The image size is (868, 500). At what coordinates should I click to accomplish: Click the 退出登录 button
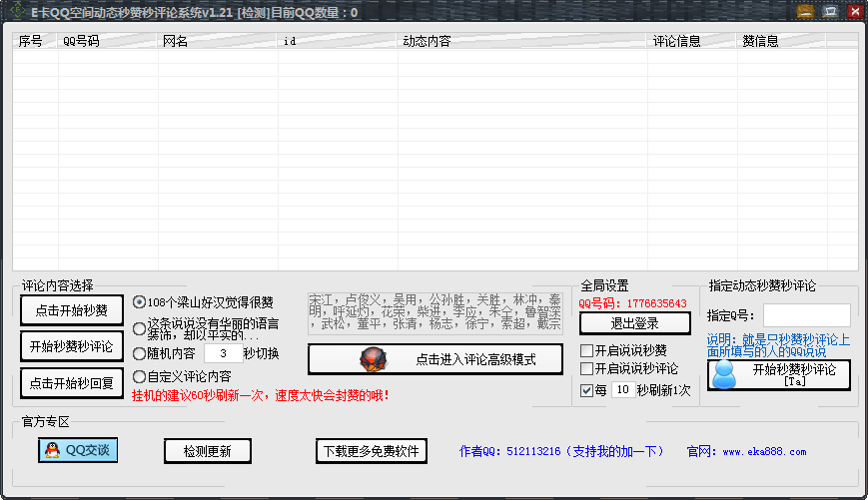point(635,323)
